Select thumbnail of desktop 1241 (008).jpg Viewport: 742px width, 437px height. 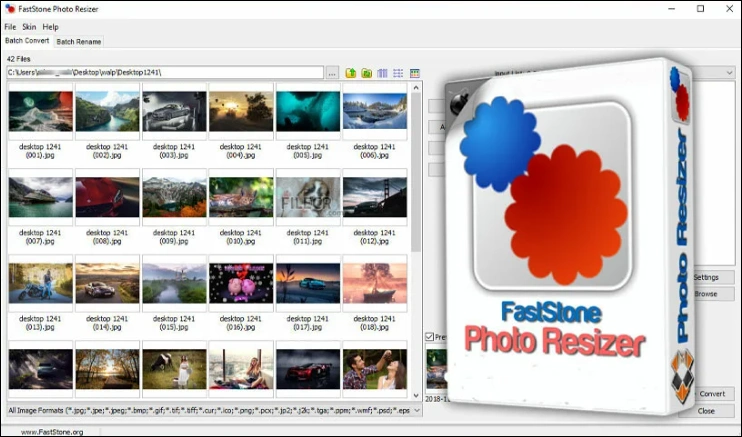(107, 197)
